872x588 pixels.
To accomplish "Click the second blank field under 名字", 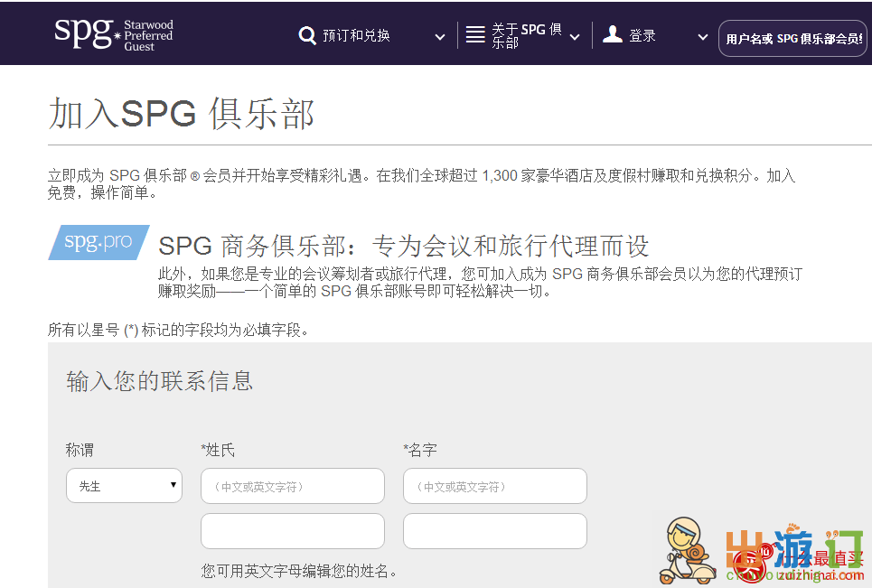I will pyautogui.click(x=495, y=531).
